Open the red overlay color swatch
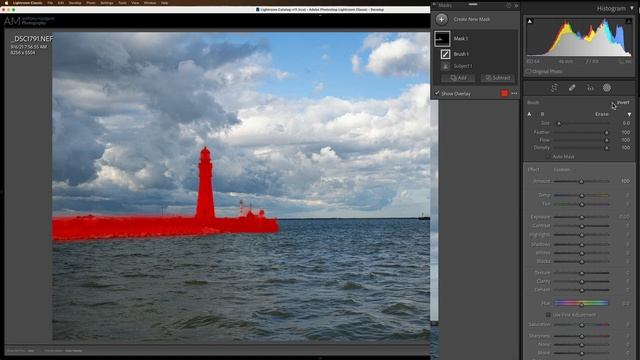640x360 pixels. 504,93
